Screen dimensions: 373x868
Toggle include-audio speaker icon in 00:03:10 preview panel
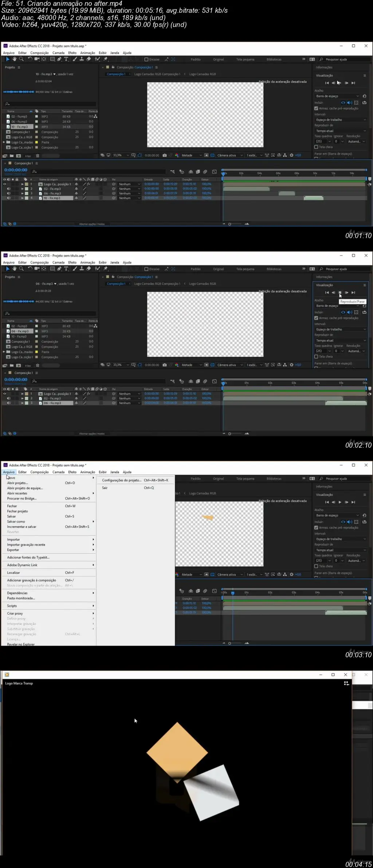(x=349, y=522)
